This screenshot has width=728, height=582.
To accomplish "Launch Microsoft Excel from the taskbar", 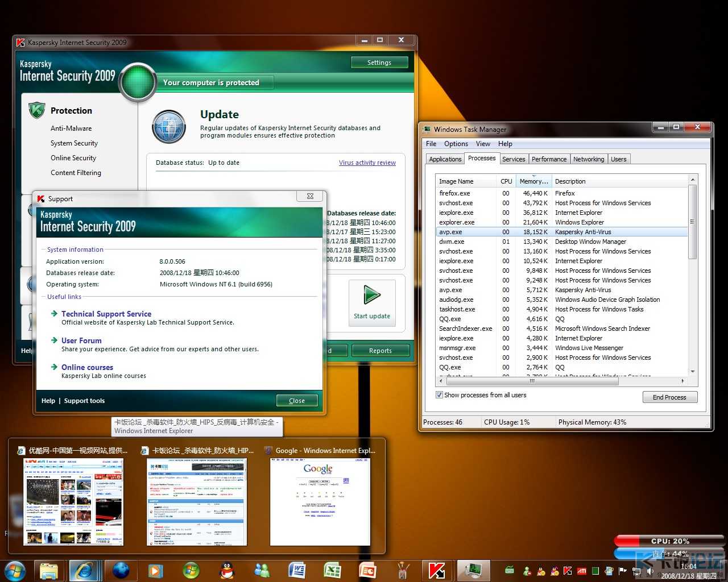I will 332,571.
